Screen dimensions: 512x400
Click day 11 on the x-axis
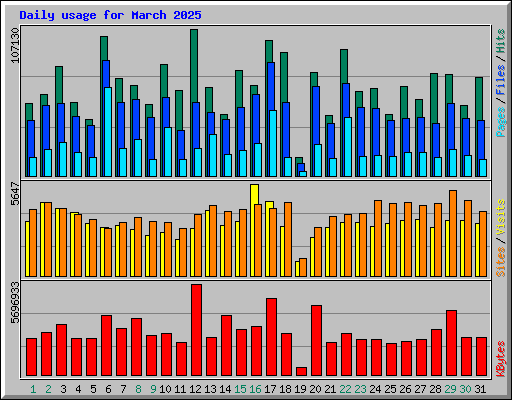180,389
